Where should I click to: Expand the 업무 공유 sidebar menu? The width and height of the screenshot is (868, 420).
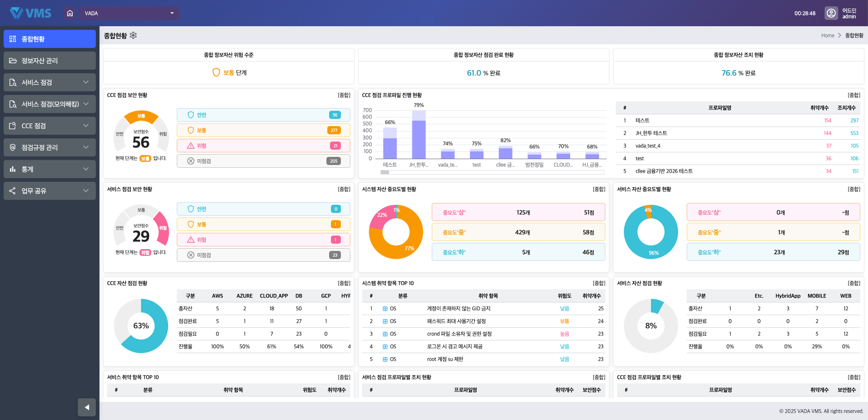[50, 191]
